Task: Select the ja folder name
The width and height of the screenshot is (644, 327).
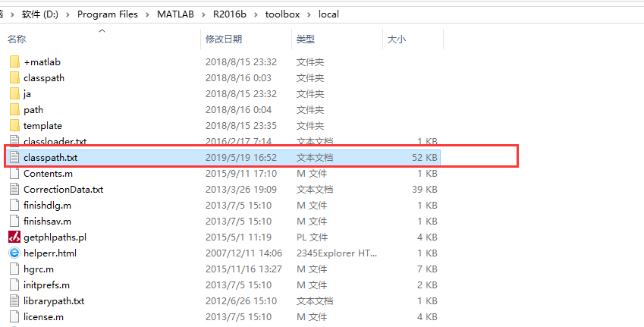Action: 27,94
